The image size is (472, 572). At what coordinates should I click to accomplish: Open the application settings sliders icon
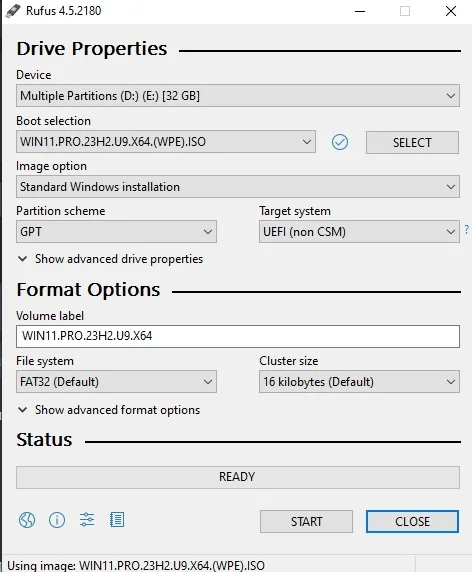pos(87,519)
